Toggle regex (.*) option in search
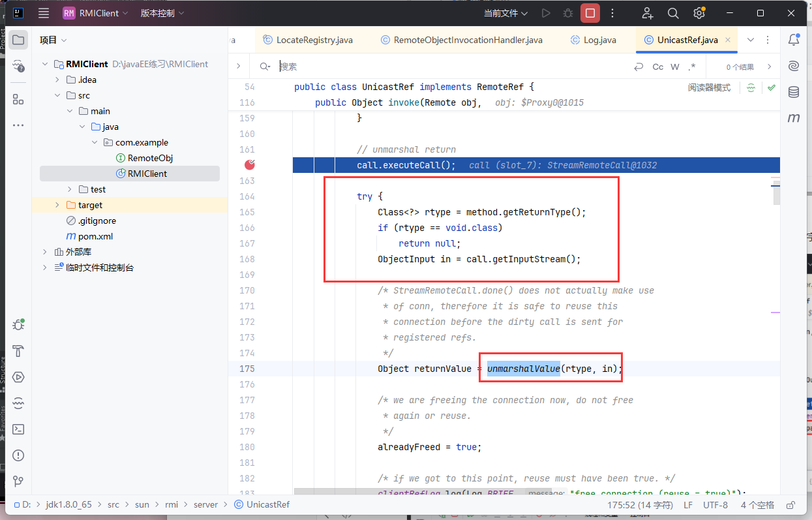 (x=692, y=67)
